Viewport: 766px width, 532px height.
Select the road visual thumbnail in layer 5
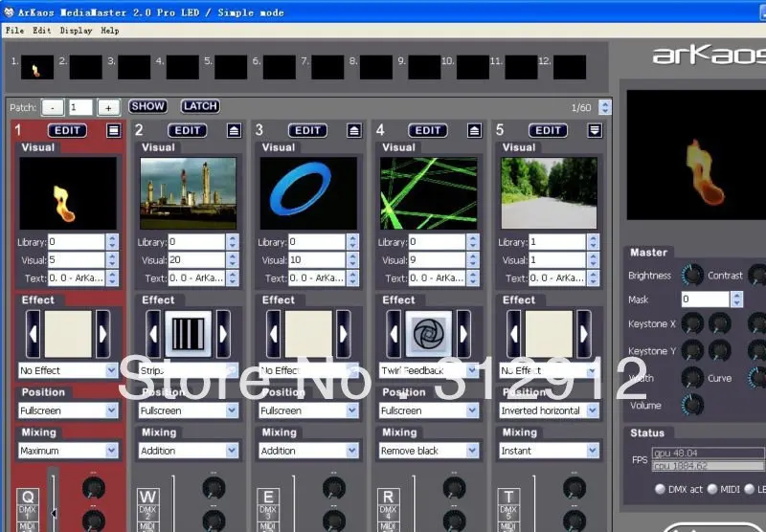pos(549,193)
